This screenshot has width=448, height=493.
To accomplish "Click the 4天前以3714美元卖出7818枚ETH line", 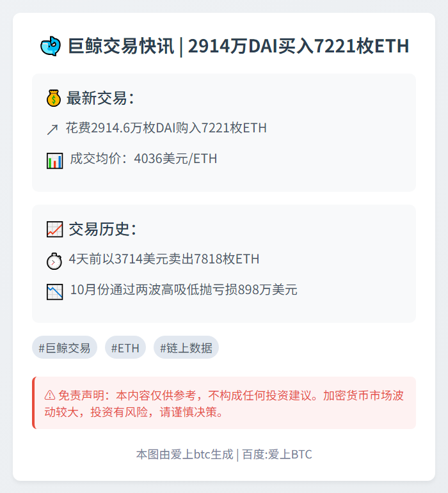I will click(x=164, y=259).
